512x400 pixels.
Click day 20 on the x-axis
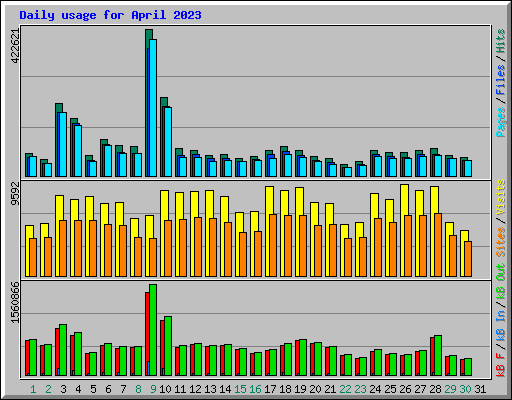click(315, 389)
